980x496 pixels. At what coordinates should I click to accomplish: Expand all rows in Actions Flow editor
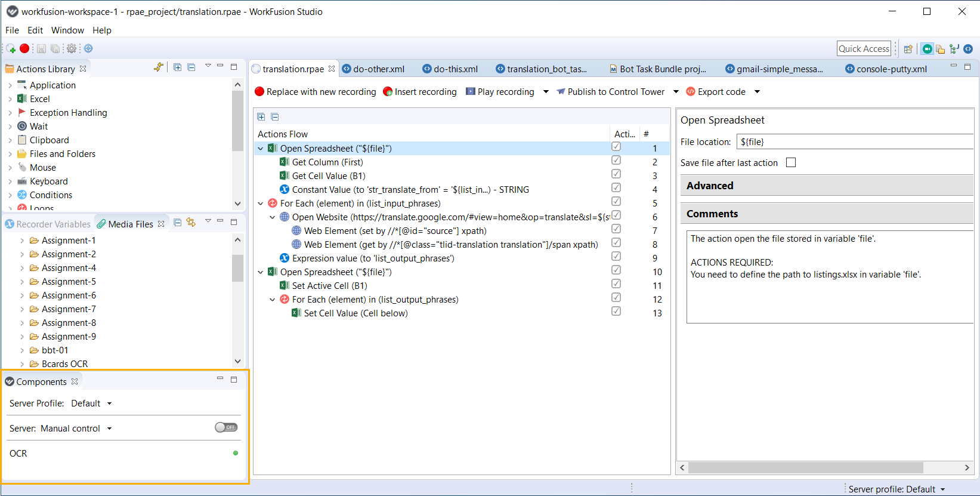tap(261, 117)
